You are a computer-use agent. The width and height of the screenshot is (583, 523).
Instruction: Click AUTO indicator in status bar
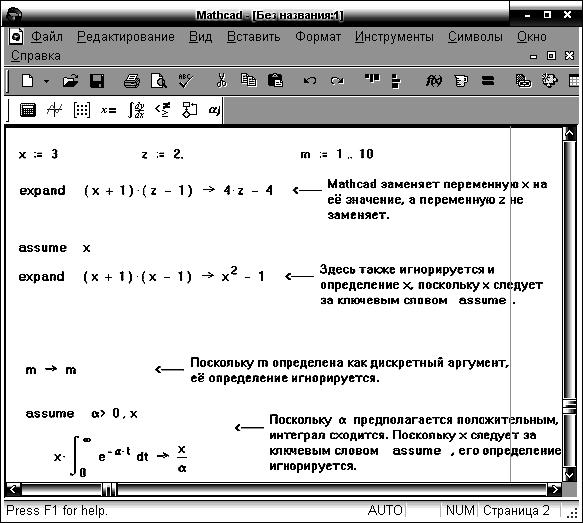(385, 510)
